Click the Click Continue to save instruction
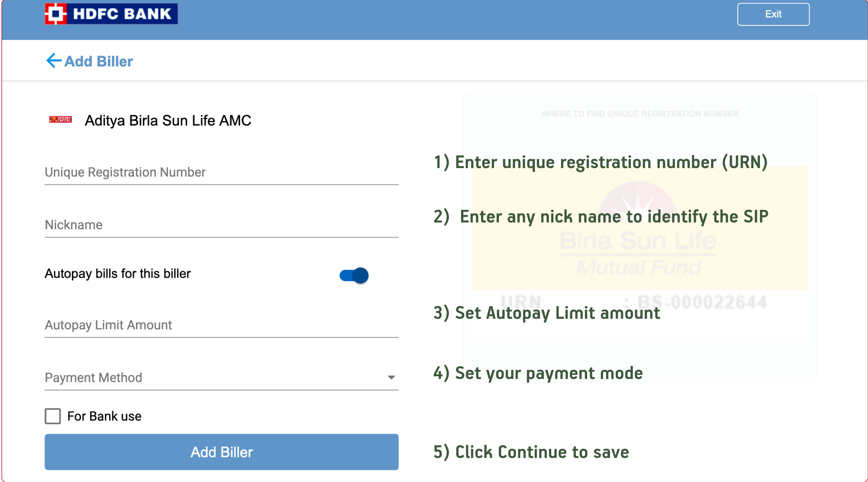The image size is (868, 482). point(531,452)
